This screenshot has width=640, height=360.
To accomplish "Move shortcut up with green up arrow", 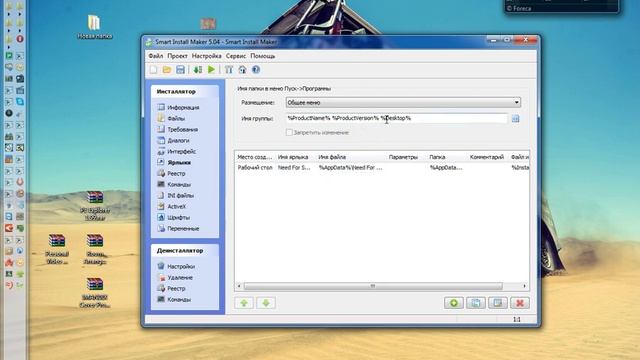I will click(x=244, y=303).
